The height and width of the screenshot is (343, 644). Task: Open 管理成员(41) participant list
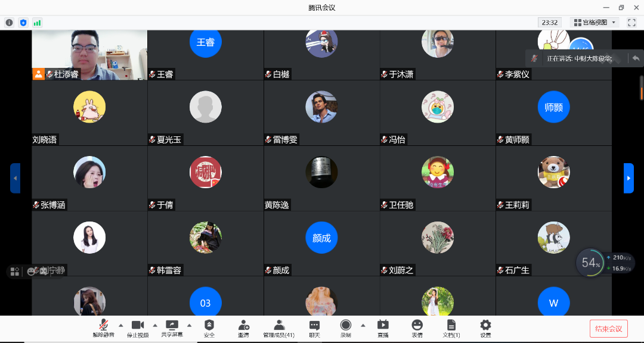coord(278,328)
